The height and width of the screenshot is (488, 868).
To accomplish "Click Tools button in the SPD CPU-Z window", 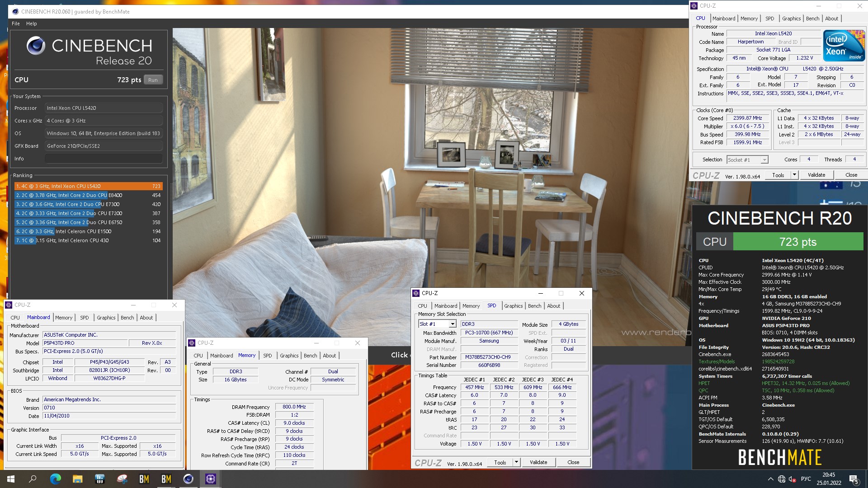I will (x=500, y=462).
